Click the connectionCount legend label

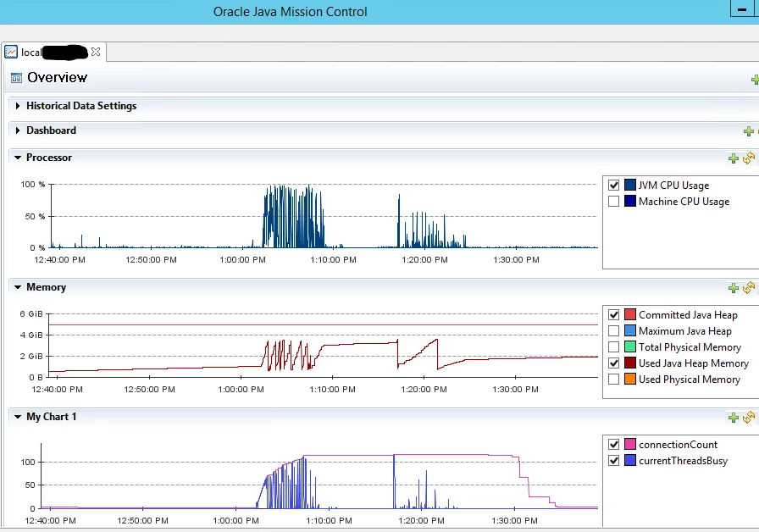[679, 445]
